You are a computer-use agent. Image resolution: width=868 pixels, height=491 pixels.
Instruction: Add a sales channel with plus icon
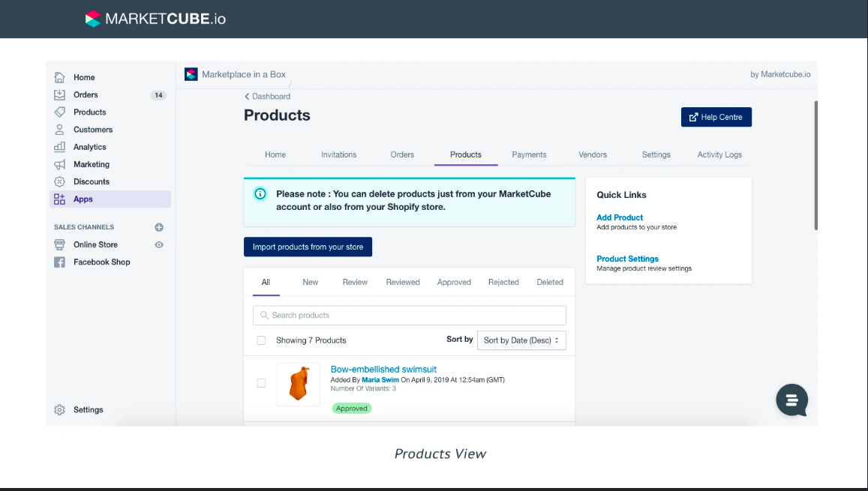click(x=159, y=227)
